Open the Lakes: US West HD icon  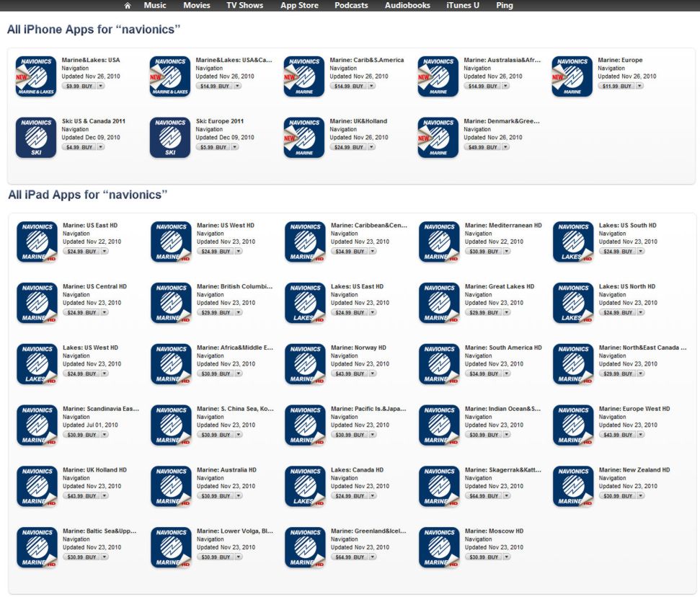pyautogui.click(x=37, y=364)
